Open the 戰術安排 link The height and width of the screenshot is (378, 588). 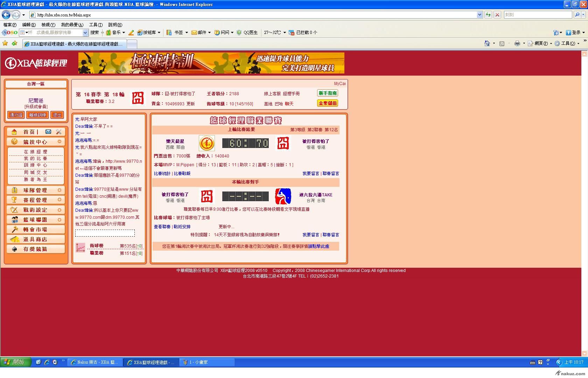(x=182, y=227)
